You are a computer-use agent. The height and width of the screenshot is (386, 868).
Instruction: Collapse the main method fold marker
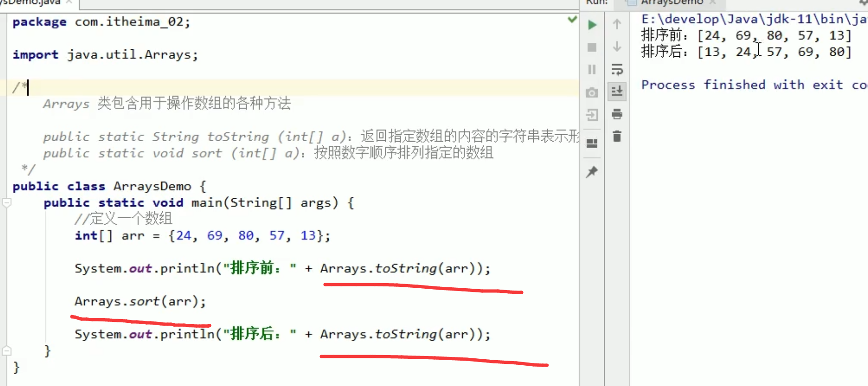6,202
